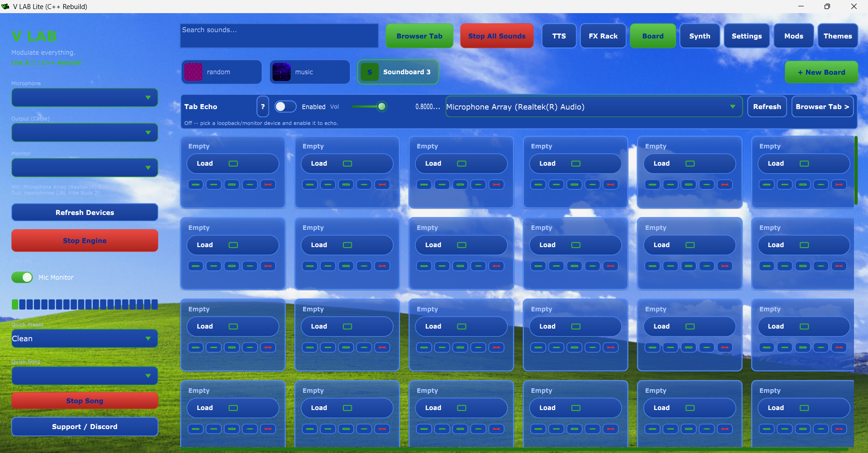Click second green bar icon in second-row, fourth card
The width and height of the screenshot is (868, 453).
[556, 266]
